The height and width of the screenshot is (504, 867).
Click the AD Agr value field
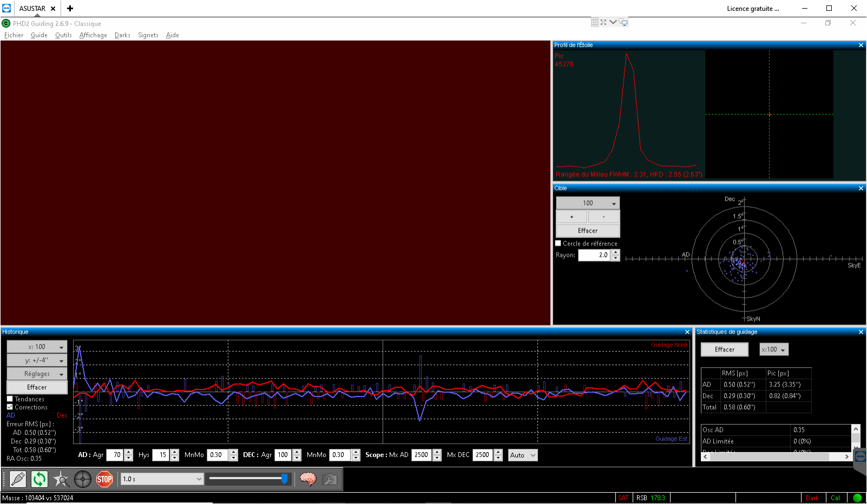pos(115,455)
